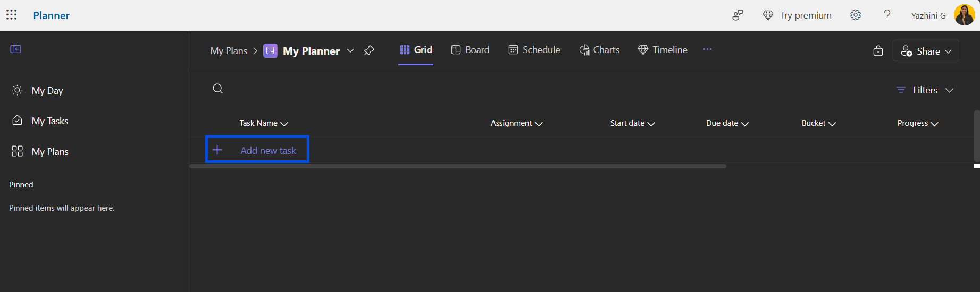The height and width of the screenshot is (292, 980).
Task: Open the app launcher waffle icon
Action: (x=12, y=15)
